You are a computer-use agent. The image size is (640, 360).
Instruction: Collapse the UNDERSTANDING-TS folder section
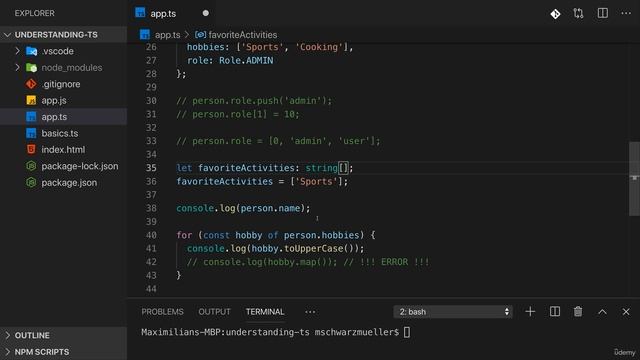(63, 35)
